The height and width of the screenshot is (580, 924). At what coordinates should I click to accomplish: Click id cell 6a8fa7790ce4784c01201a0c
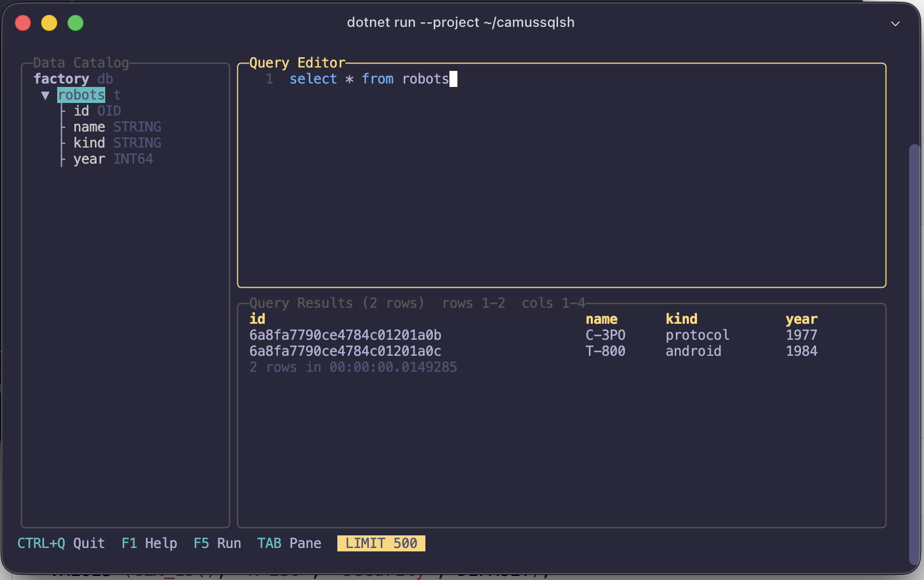pos(345,351)
